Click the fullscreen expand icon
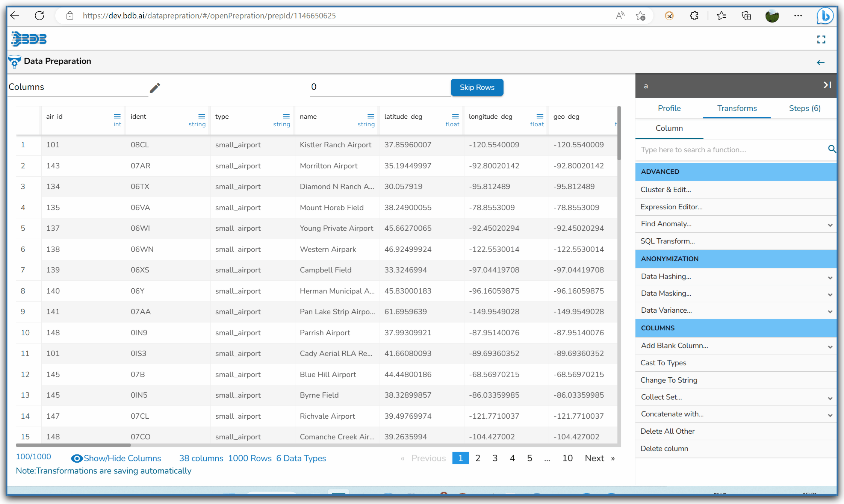Image resolution: width=844 pixels, height=504 pixels. 821,39
